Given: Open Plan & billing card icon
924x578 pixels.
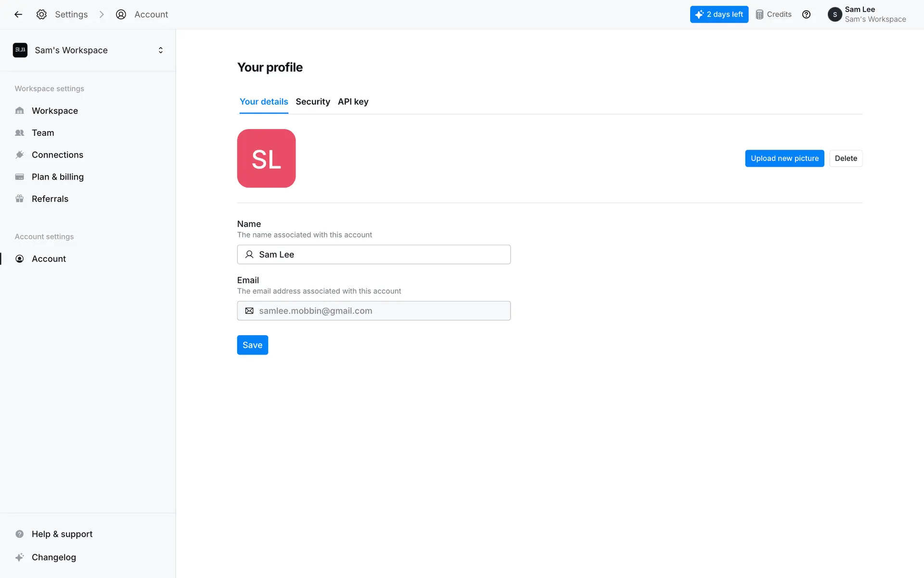Looking at the screenshot, I should [20, 177].
